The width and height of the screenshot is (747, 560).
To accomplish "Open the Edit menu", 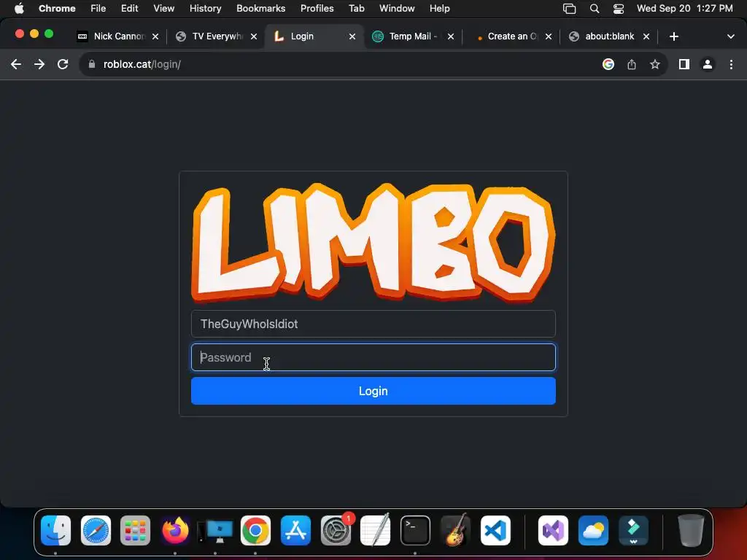I will [x=129, y=8].
